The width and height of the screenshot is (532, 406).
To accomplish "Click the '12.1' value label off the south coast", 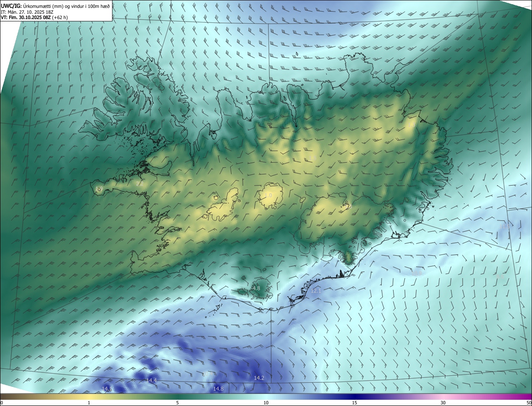I will 316,291.
